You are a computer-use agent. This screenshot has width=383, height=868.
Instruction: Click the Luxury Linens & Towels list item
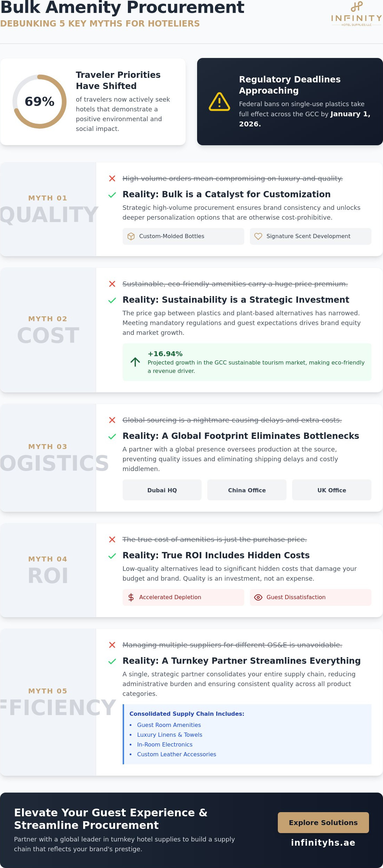point(169,735)
